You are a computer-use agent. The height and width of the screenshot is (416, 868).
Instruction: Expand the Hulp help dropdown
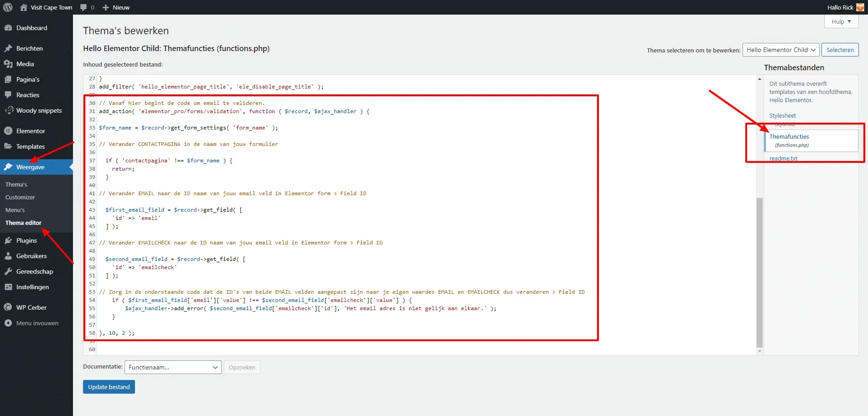point(841,21)
